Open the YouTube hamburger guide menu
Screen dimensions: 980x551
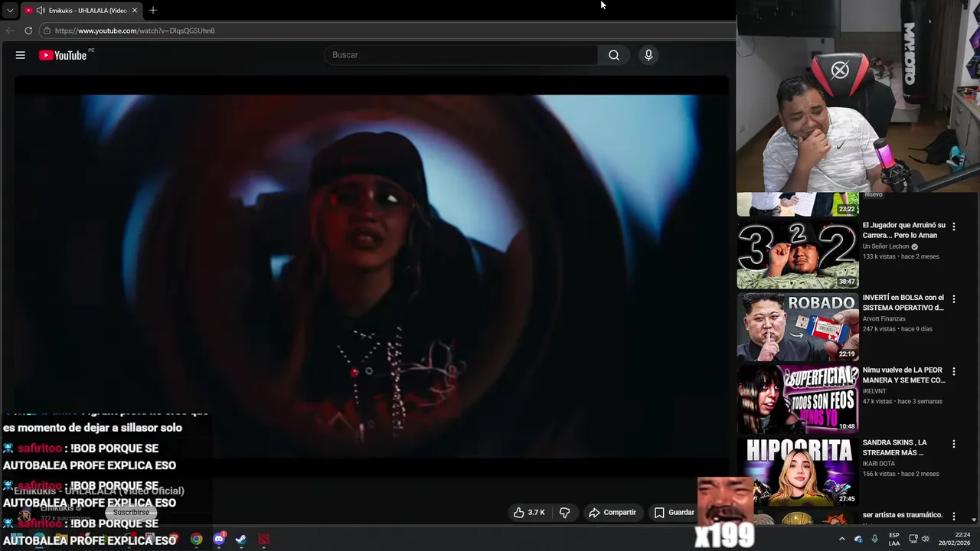(x=21, y=55)
